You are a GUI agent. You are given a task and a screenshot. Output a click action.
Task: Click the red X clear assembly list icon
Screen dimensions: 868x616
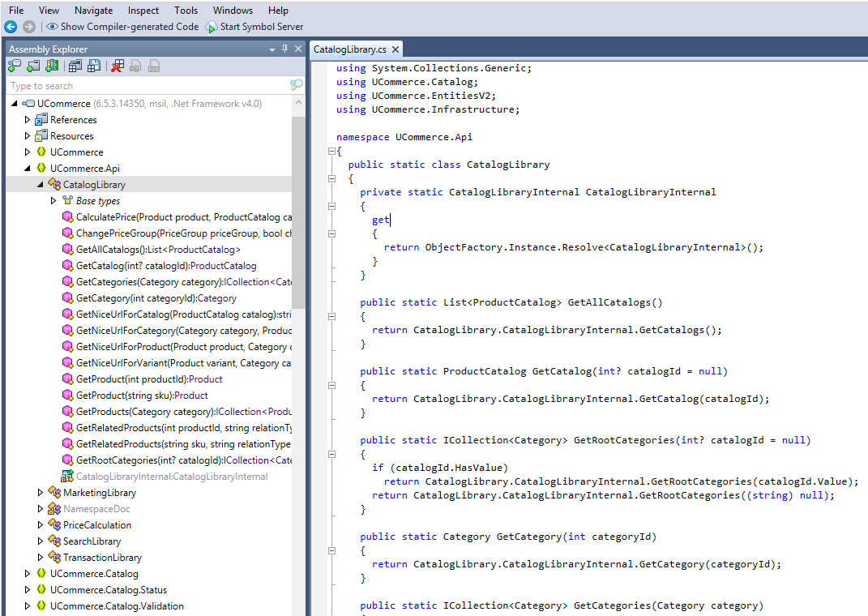click(x=118, y=66)
